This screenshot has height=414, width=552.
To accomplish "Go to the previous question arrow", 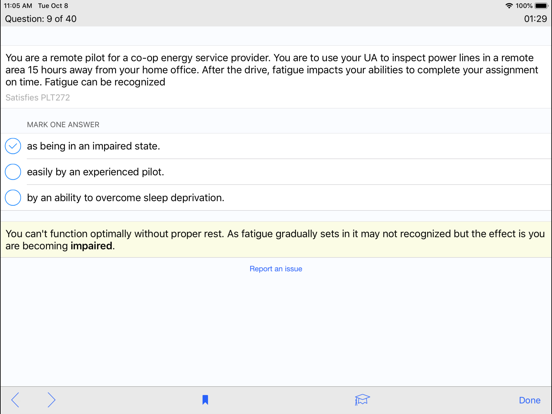I will 15,400.
